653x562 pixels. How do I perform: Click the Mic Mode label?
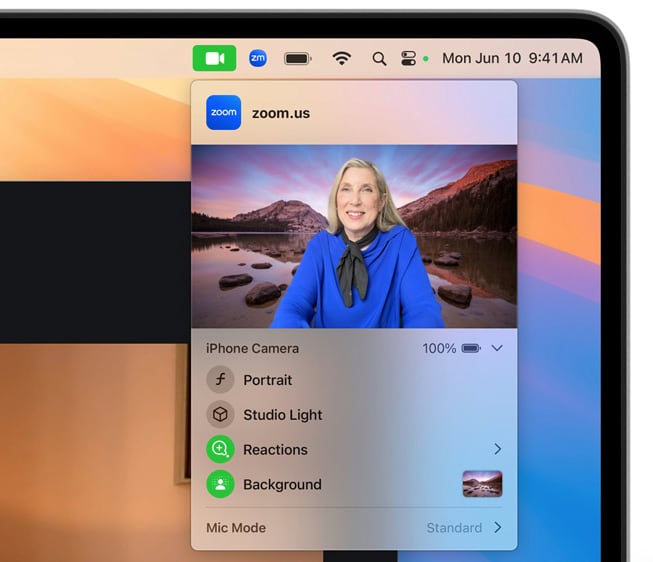coord(236,528)
